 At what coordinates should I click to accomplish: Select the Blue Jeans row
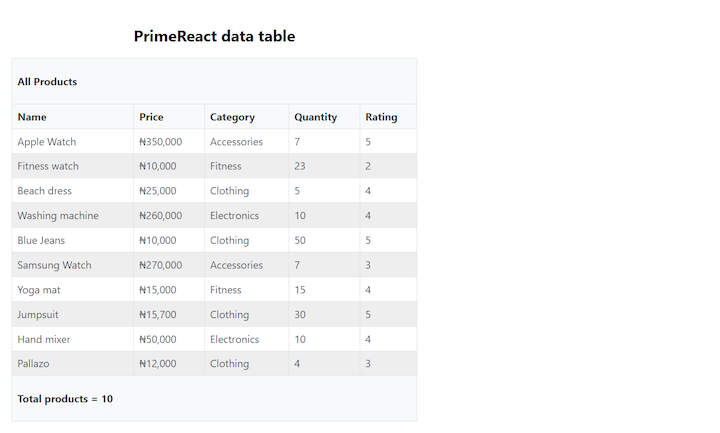pos(41,240)
